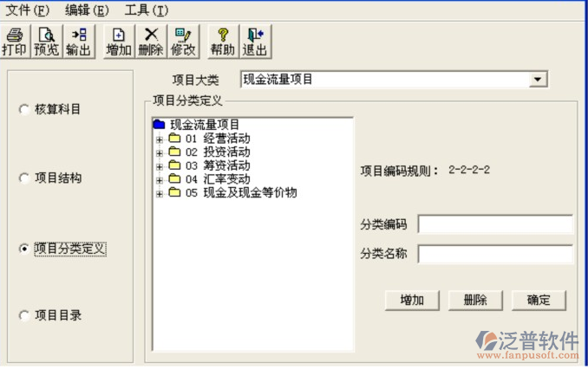This screenshot has height=369, width=588.
Task: Select the 修改 (Modify) toolbar icon
Action: click(x=182, y=41)
